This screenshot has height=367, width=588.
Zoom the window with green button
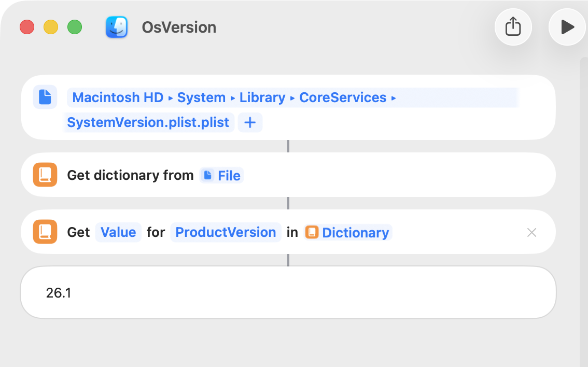click(x=75, y=27)
